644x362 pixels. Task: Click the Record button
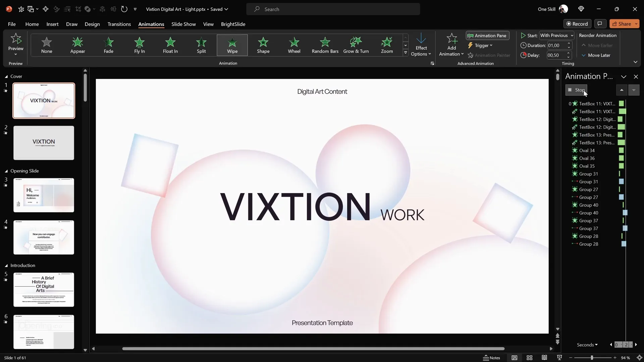click(x=577, y=24)
